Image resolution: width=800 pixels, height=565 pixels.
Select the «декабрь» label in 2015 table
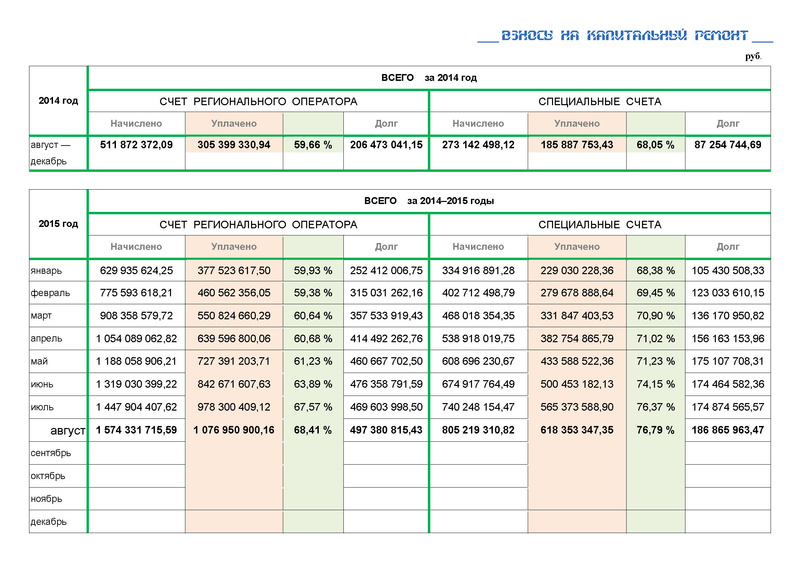pyautogui.click(x=50, y=522)
